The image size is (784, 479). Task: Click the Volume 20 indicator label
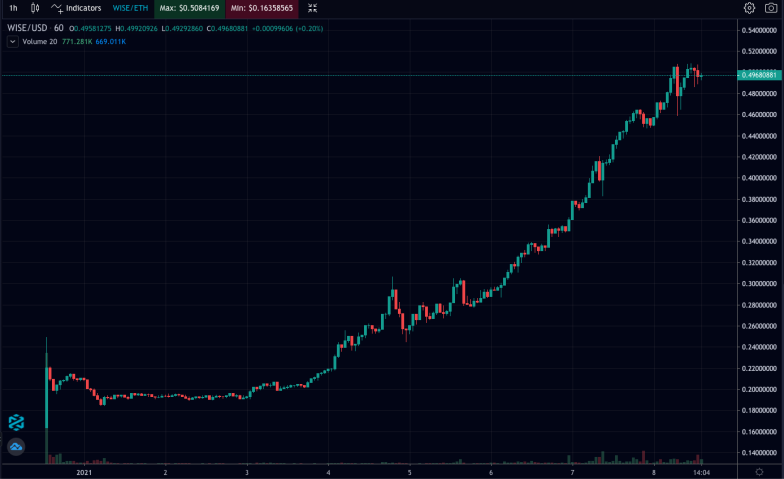click(x=40, y=42)
